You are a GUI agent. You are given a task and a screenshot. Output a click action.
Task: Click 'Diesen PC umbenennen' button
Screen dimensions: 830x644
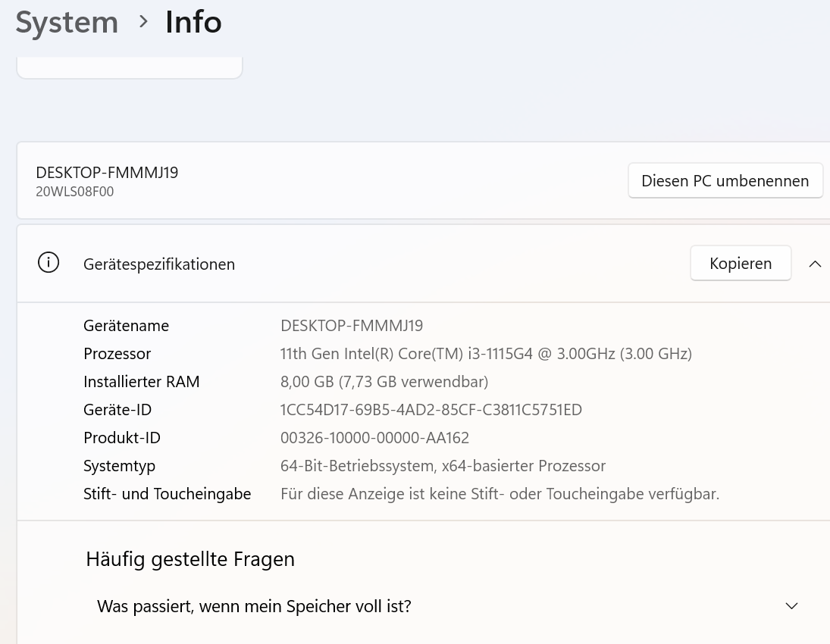tap(725, 181)
